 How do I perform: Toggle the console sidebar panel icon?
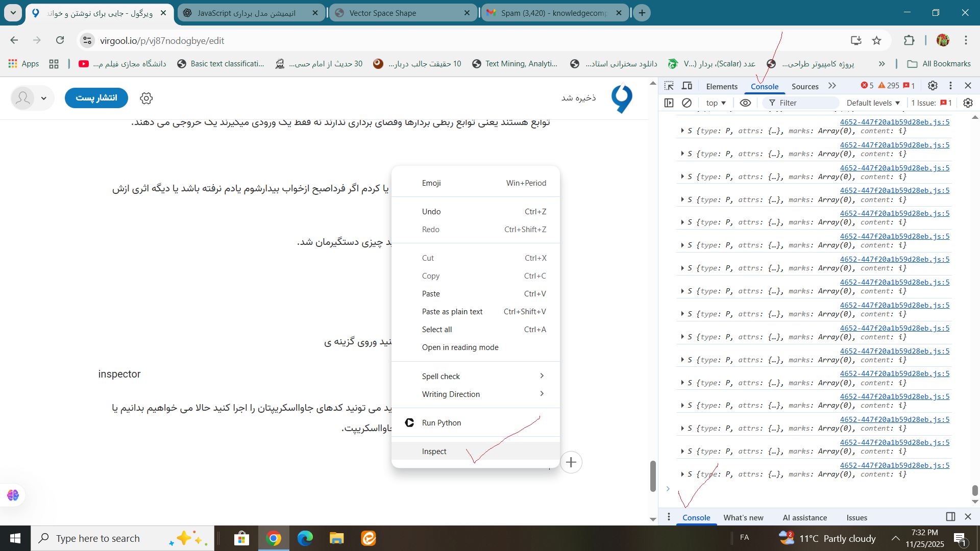coord(669,103)
